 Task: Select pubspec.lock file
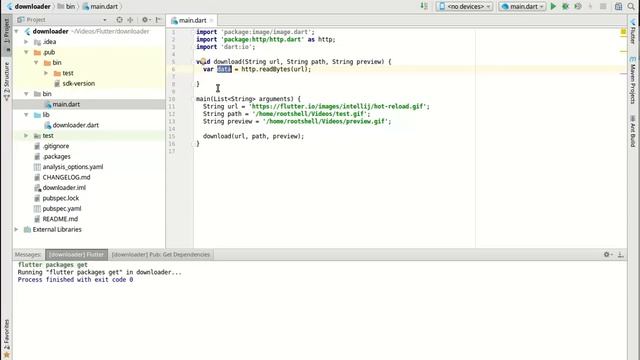click(61, 198)
